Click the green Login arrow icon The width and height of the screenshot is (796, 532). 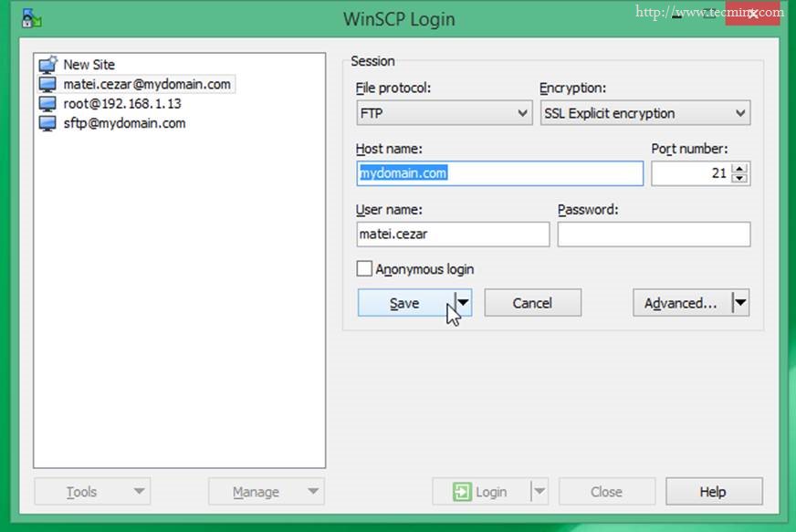[462, 491]
